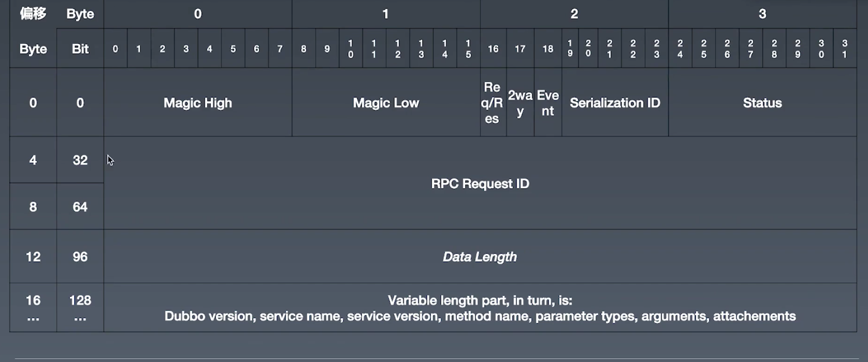Screen dimensions: 868x362
Task: Click the byte offset 12 cell
Action: tap(33, 256)
